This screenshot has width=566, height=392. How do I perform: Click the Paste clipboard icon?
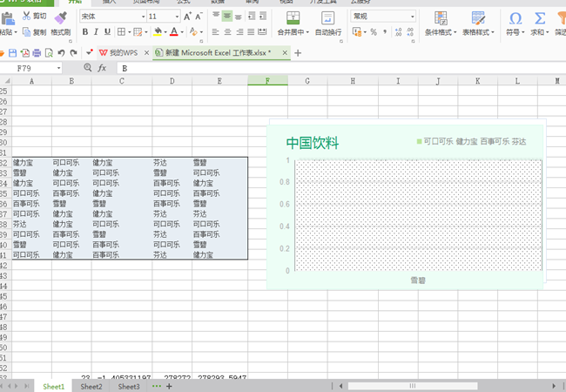[x=7, y=18]
